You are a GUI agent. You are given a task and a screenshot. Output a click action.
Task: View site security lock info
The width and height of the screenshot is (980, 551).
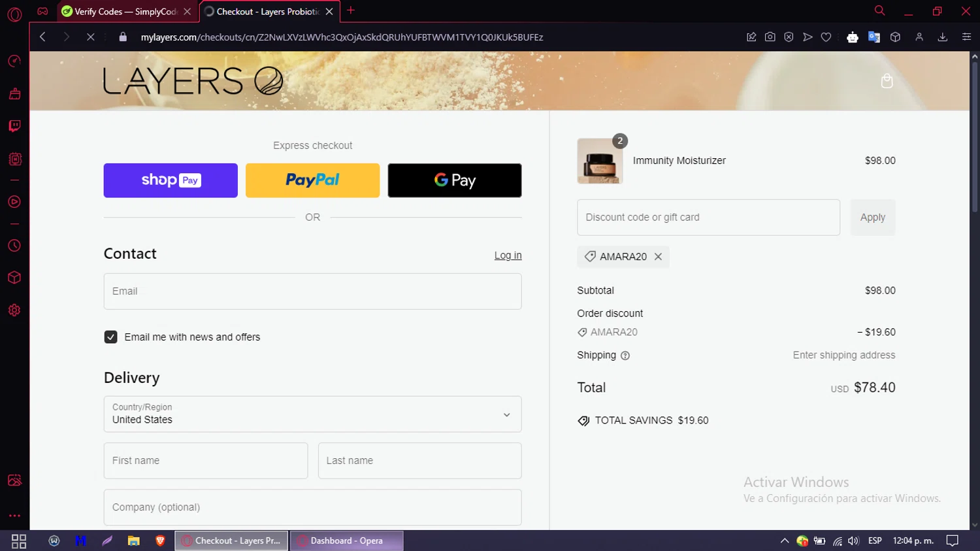pos(123,37)
